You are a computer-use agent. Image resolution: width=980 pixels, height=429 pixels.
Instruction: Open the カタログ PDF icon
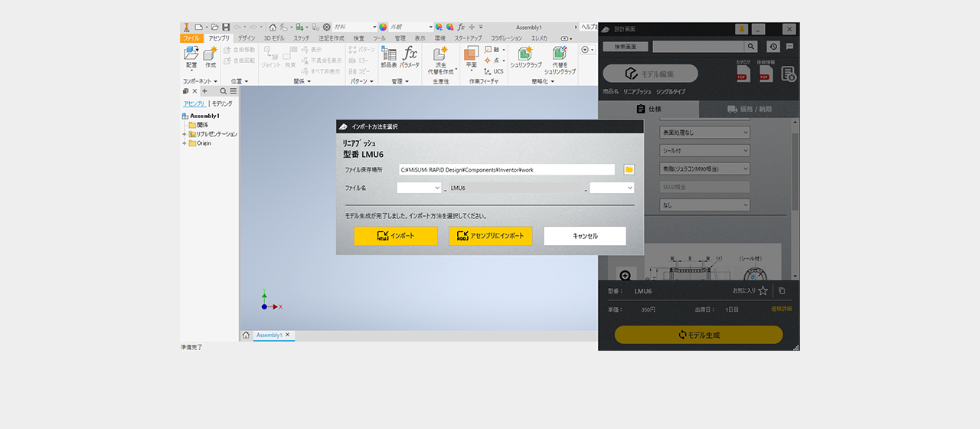click(x=743, y=74)
